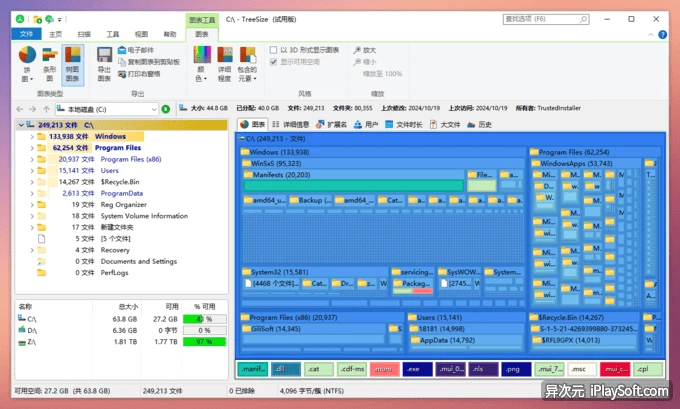The height and width of the screenshot is (409, 680).
Task: Select the pie chart type icon
Action: tap(27, 56)
